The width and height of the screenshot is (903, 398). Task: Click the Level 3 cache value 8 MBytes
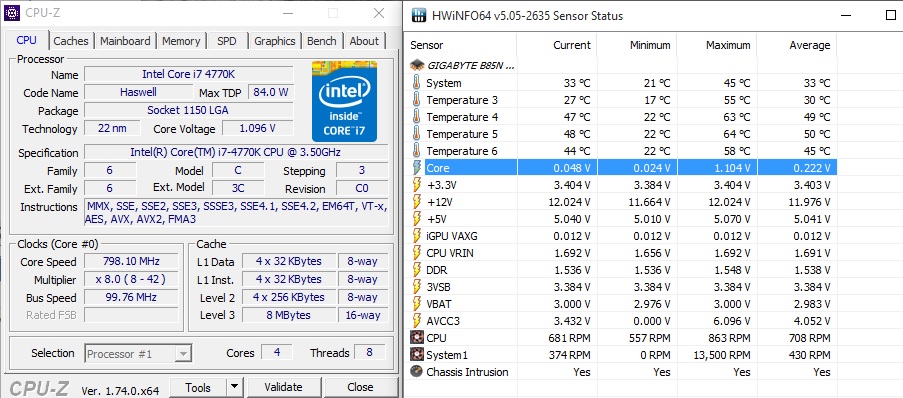289,315
